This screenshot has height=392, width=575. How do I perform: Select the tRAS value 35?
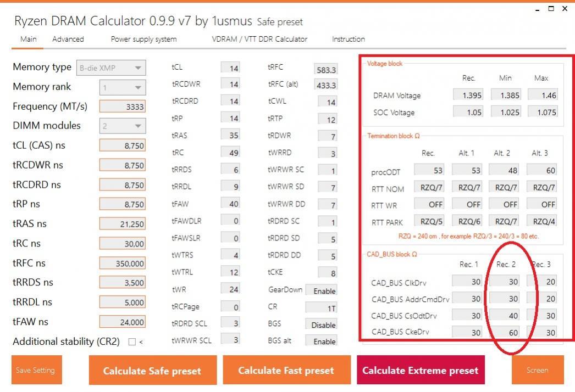(x=230, y=135)
